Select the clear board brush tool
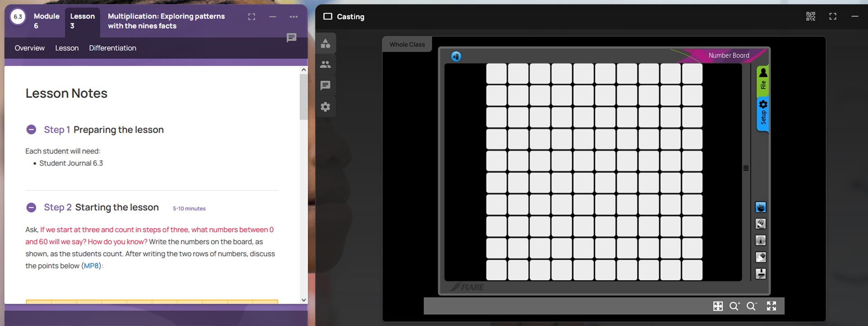Screen dimensions: 868x326 [761, 273]
